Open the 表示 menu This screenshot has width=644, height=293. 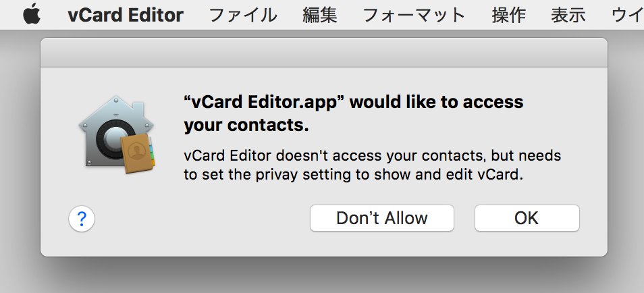click(568, 16)
